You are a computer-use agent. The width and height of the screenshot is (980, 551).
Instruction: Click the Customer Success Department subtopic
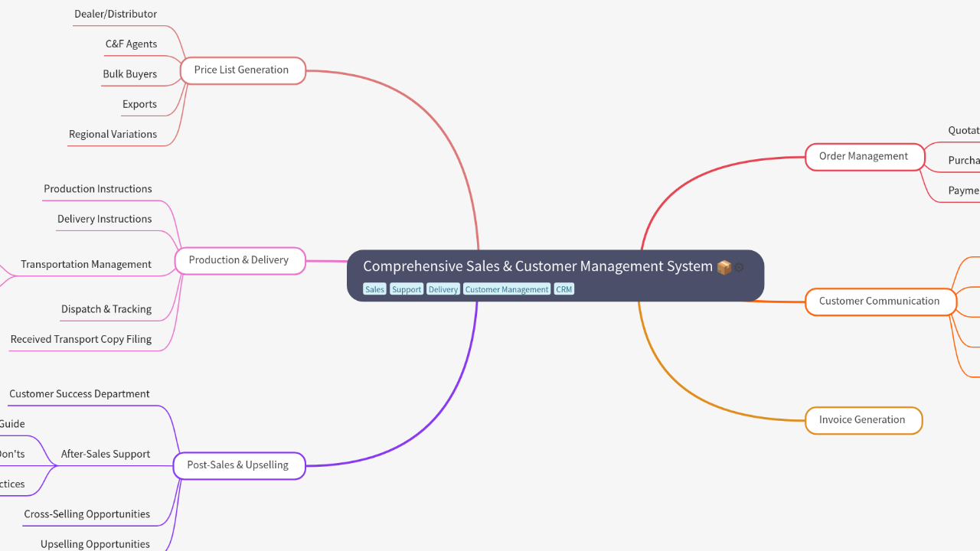coord(80,394)
